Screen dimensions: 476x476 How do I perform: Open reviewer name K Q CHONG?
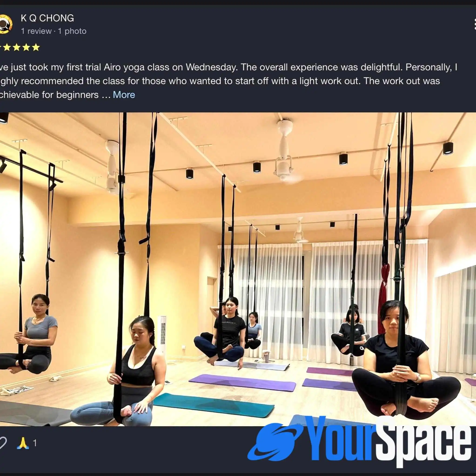coord(47,18)
